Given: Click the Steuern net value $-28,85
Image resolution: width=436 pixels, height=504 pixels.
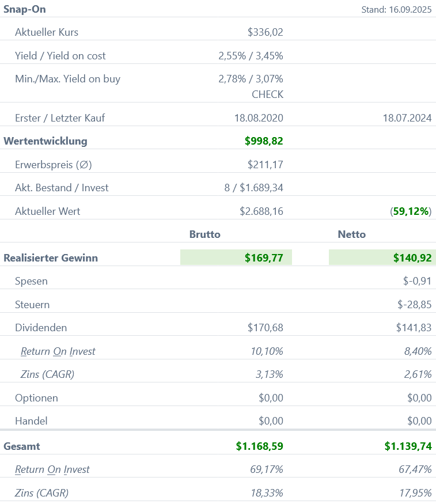Looking at the screenshot, I should coord(414,305).
